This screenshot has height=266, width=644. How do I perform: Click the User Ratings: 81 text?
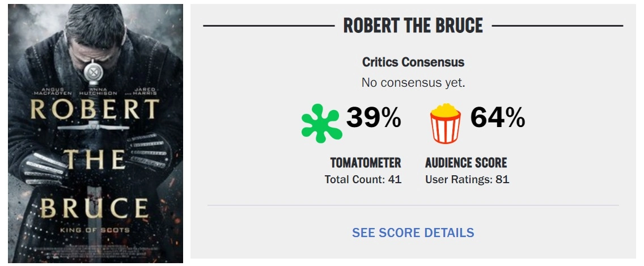tap(467, 180)
